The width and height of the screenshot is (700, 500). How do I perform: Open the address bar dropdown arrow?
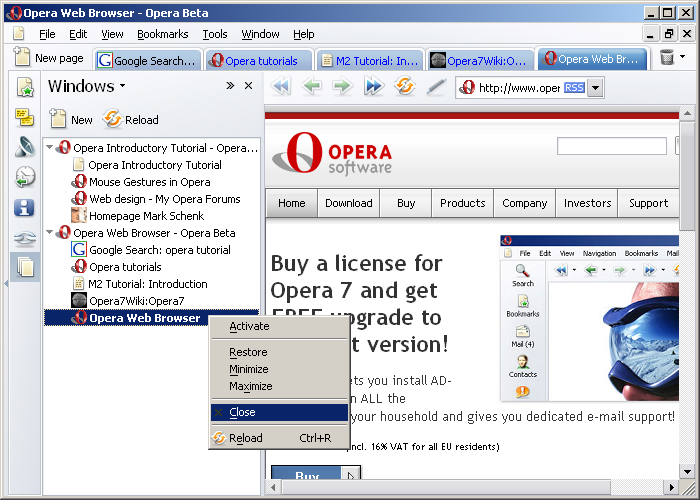coord(596,88)
